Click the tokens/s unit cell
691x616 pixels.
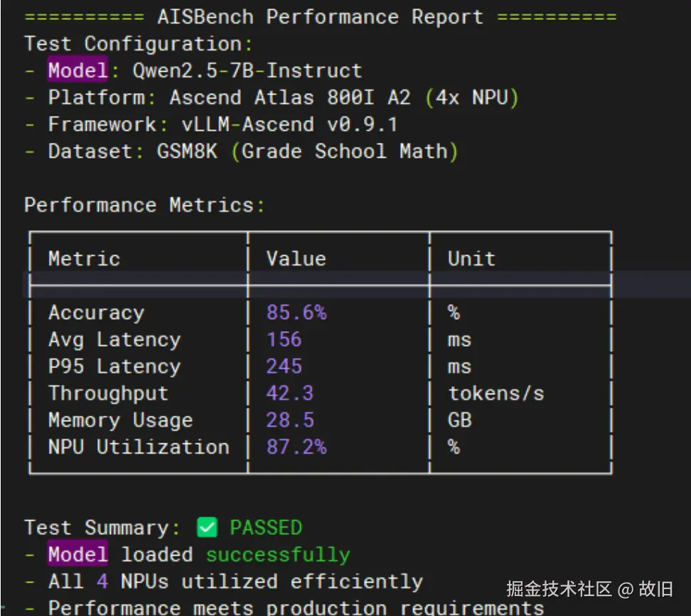496,394
